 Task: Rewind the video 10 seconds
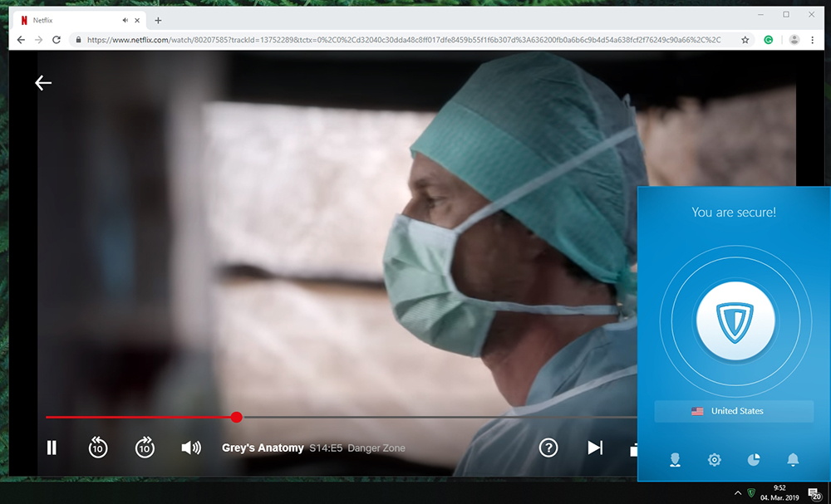tap(98, 448)
